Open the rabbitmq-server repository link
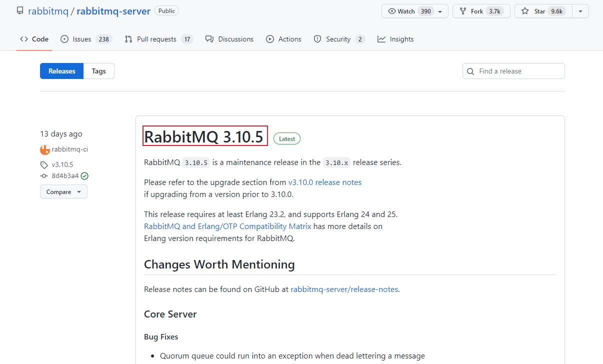Viewport: 603px width, 364px height. (113, 11)
